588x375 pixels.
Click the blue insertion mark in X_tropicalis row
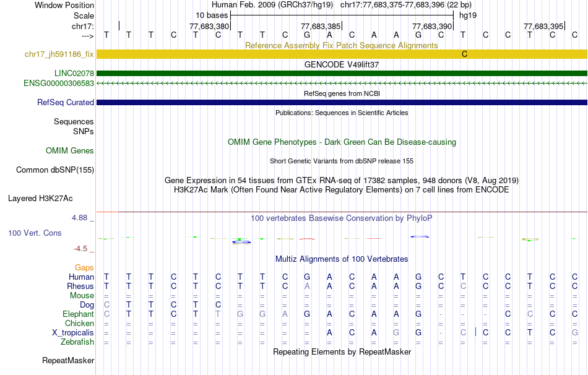pyautogui.click(x=475, y=332)
